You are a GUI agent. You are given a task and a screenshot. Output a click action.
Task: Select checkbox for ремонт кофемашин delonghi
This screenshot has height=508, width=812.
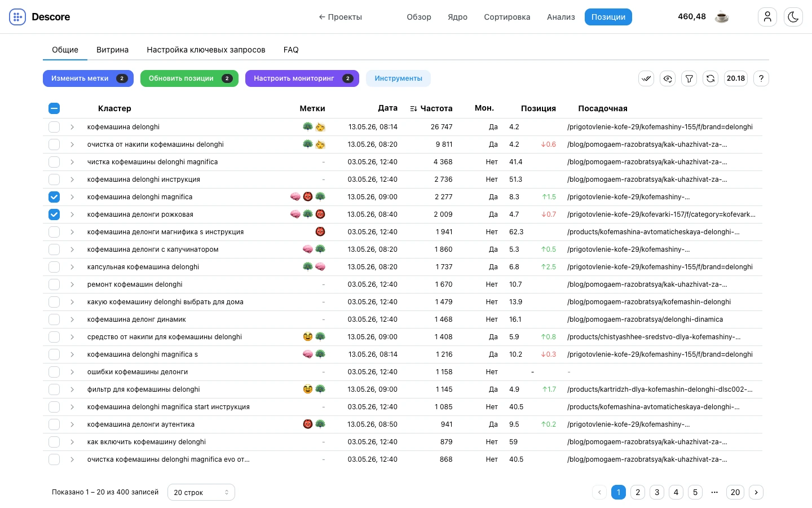tap(54, 284)
